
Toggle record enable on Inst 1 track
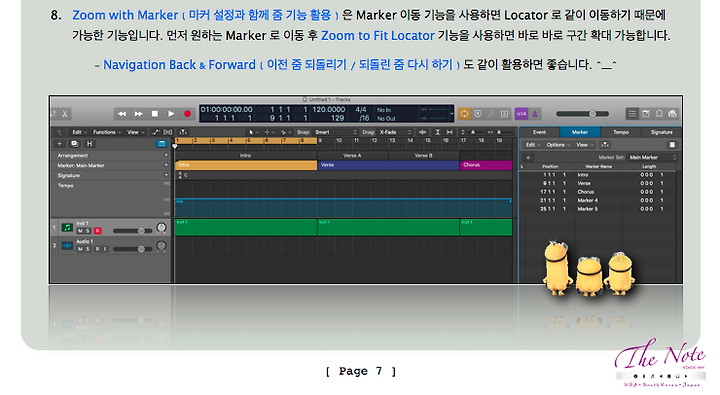tap(97, 231)
